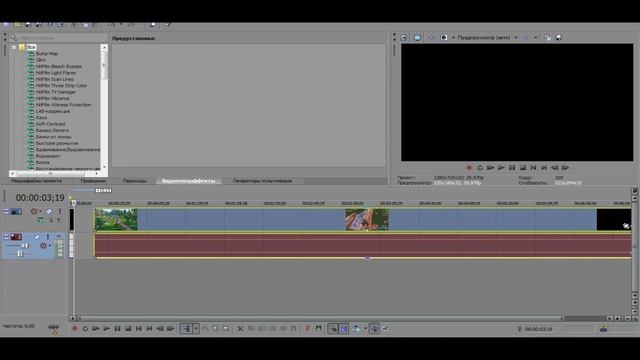Image resolution: width=640 pixels, height=360 pixels.
Task: Stop playback in the preview window transport
Action: point(522,167)
